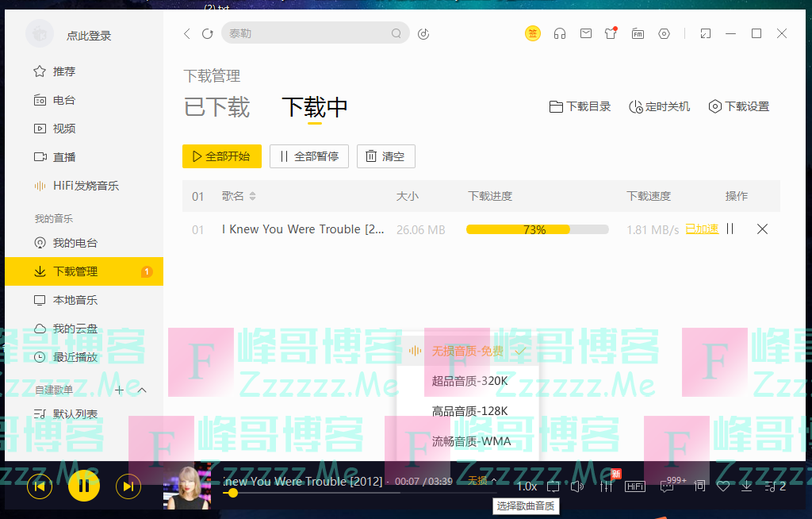Open the headphones icon in top toolbar
This screenshot has height=519, width=812.
pos(560,33)
